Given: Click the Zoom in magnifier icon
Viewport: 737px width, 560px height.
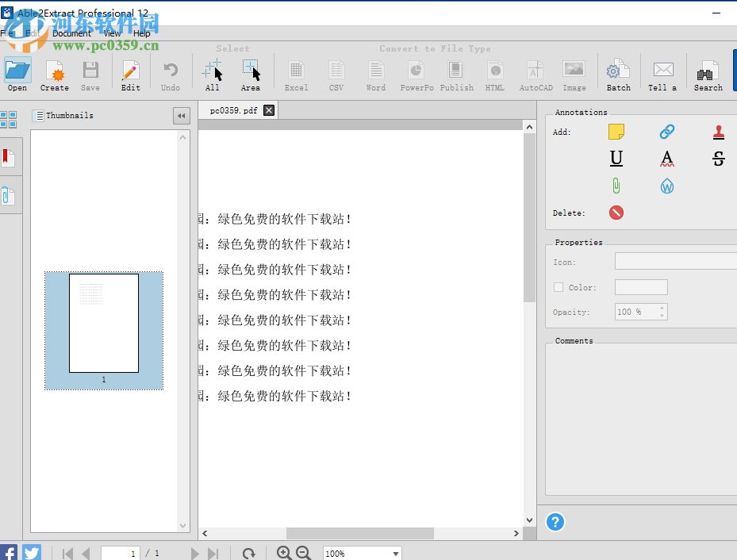Looking at the screenshot, I should pyautogui.click(x=284, y=553).
